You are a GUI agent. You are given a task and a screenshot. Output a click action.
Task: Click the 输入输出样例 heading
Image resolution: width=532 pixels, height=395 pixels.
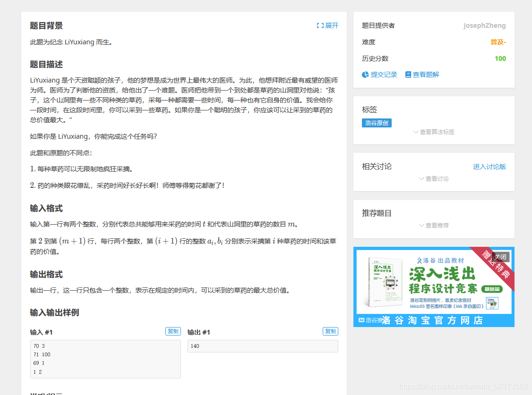click(55, 312)
